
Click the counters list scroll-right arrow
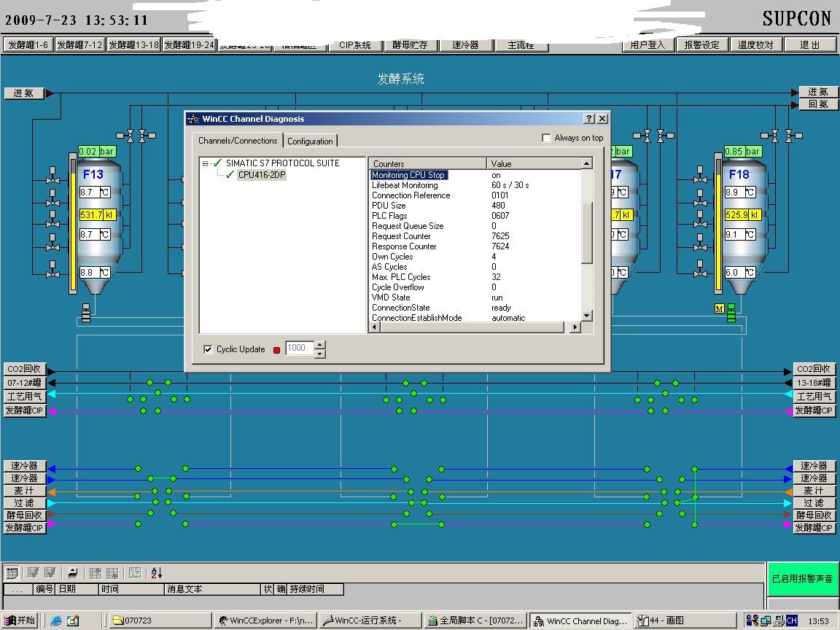(575, 327)
